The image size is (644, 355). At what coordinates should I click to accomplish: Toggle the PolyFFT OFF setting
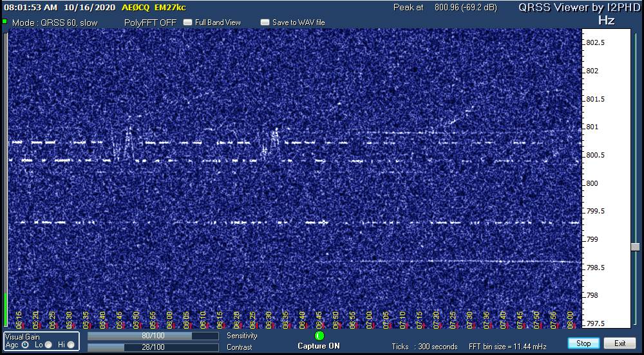150,23
